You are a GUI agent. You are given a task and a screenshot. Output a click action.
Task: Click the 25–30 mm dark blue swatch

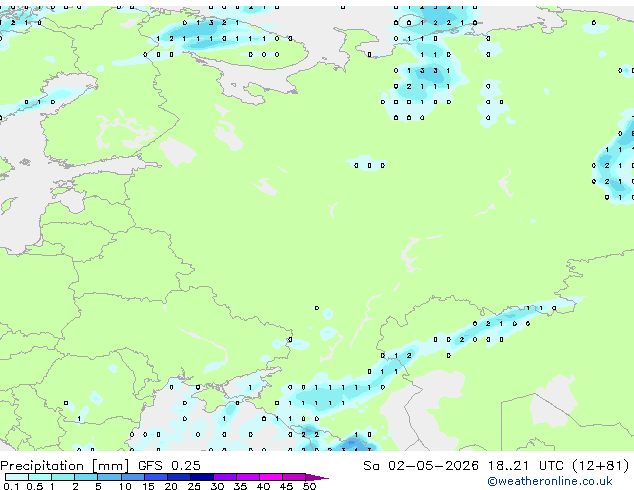pos(202,477)
